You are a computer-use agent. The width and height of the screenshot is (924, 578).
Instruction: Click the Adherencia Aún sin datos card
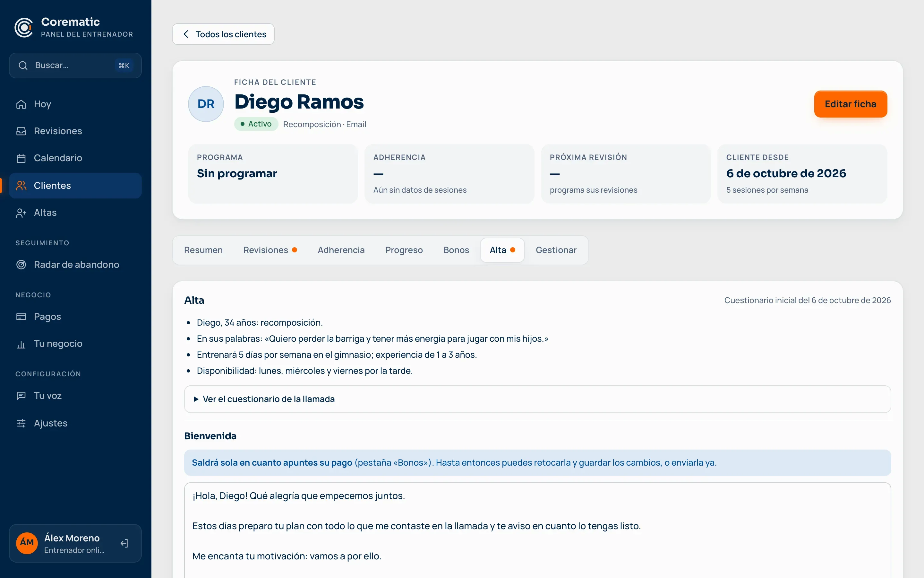coord(449,173)
